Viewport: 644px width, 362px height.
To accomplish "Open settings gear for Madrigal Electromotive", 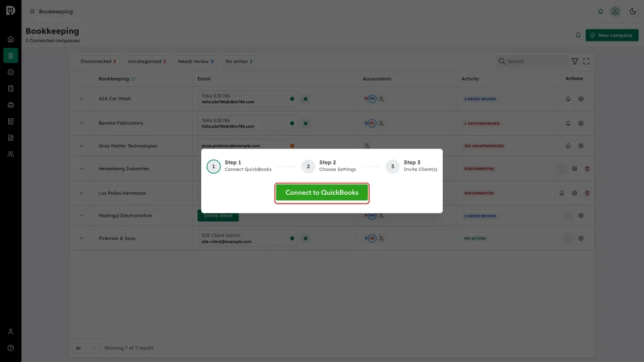I will 580,216.
